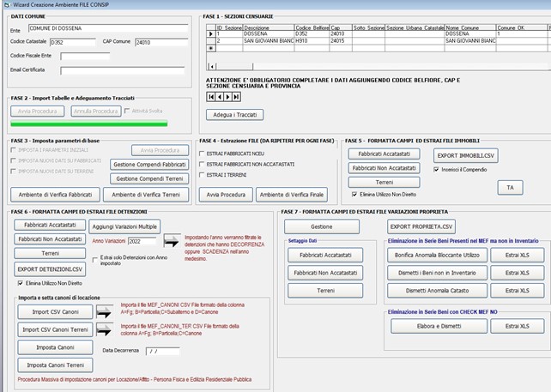Open Gestione Compendi Fabbricati

[x=149, y=165]
